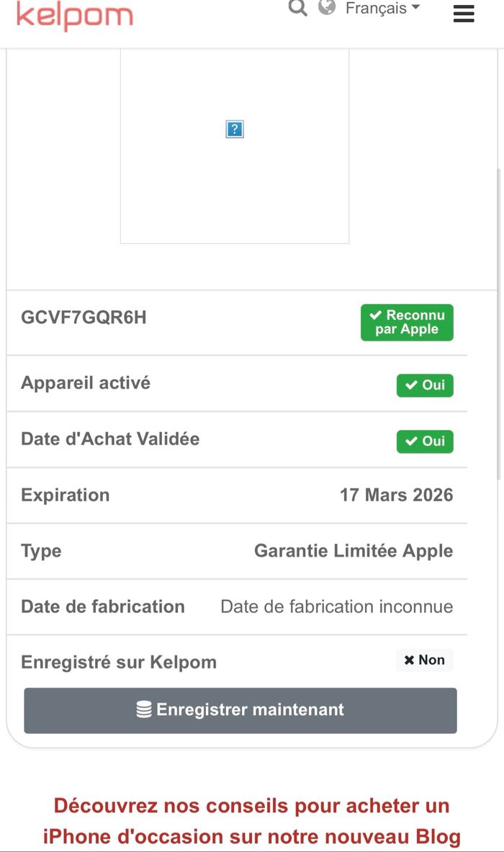The width and height of the screenshot is (504, 852).
Task: Click the 17 Mars 2026 expiration date
Action: [397, 495]
